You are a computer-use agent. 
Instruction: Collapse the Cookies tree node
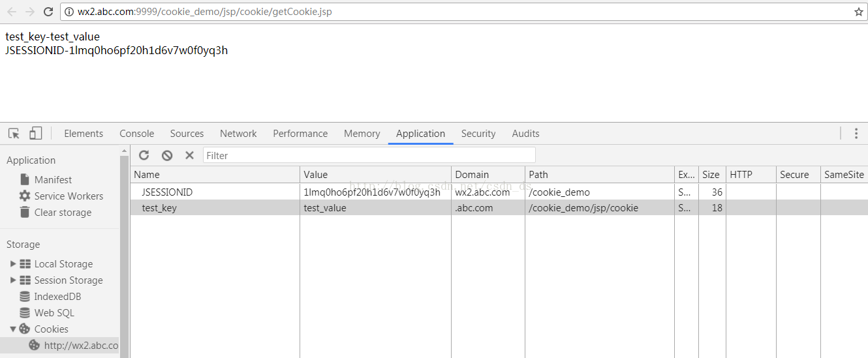pos(13,329)
